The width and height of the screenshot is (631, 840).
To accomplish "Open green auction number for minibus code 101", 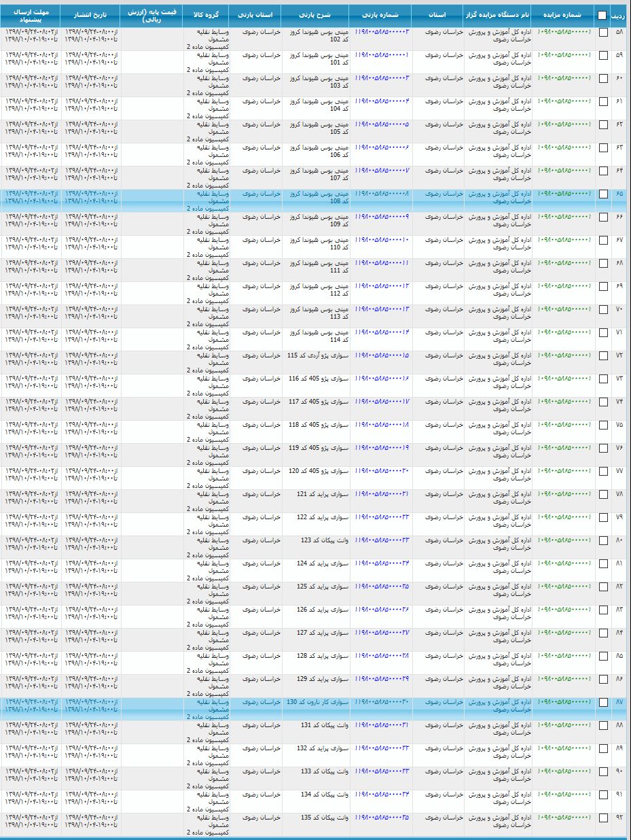I will point(564,55).
